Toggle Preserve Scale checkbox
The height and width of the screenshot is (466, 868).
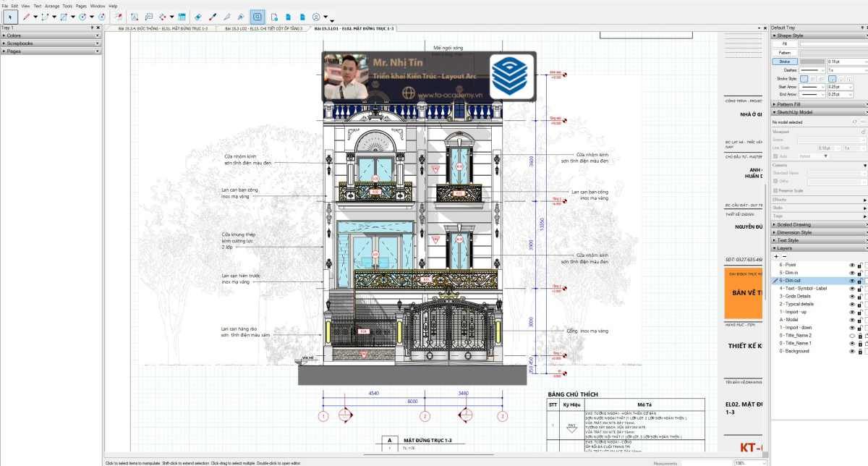pos(775,190)
